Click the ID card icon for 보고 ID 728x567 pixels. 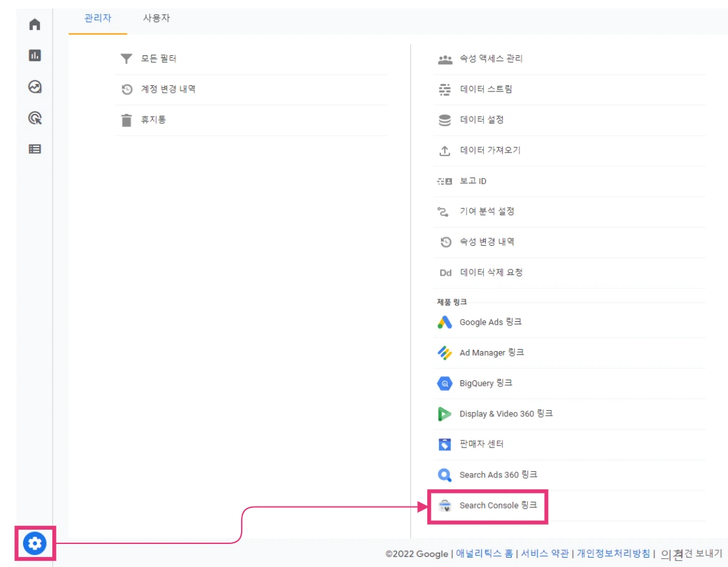(445, 181)
